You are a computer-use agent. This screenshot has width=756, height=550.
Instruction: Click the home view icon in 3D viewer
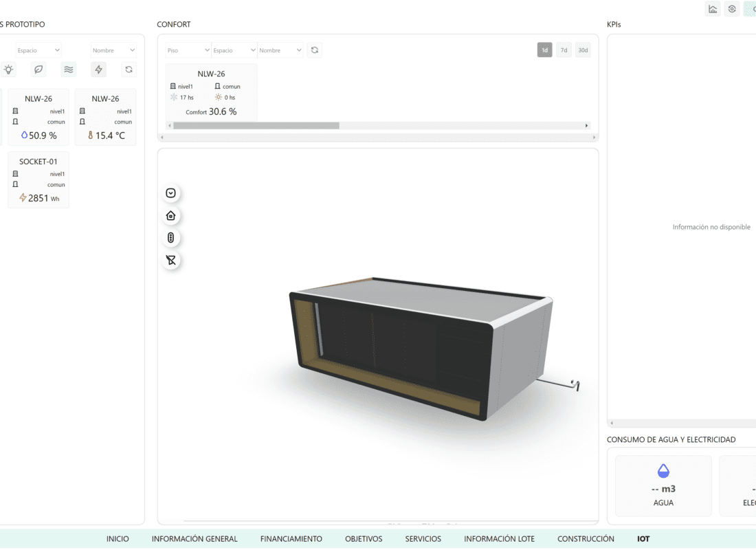tap(171, 216)
